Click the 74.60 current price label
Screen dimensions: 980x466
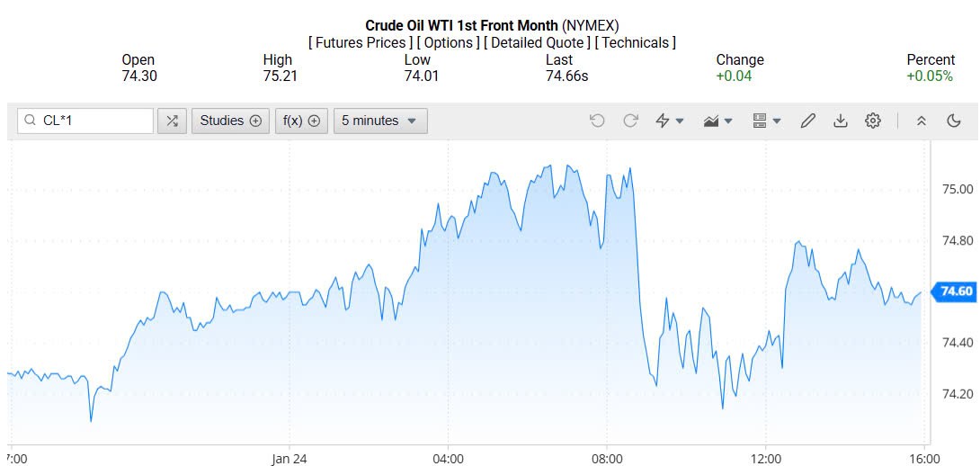954,291
